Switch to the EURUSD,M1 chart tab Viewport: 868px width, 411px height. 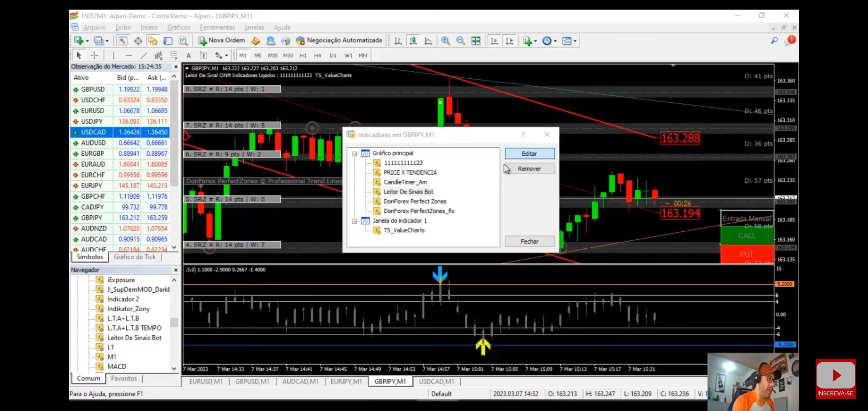pos(206,381)
